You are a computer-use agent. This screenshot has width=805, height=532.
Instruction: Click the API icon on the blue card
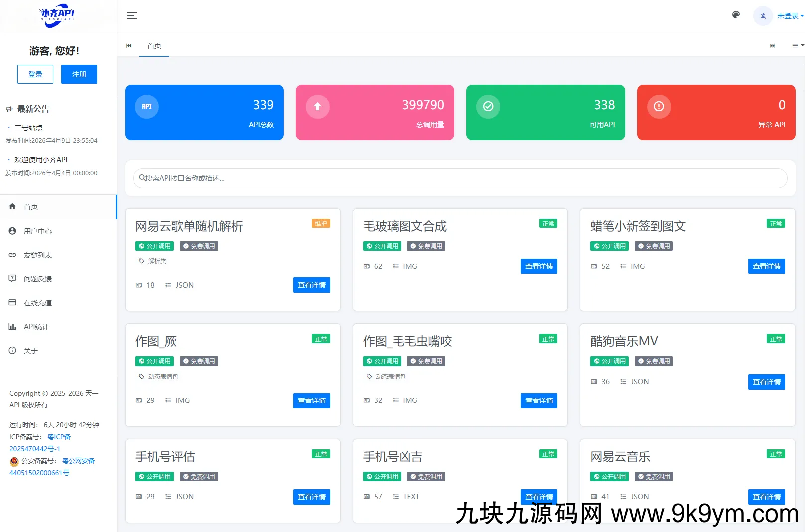(x=147, y=106)
